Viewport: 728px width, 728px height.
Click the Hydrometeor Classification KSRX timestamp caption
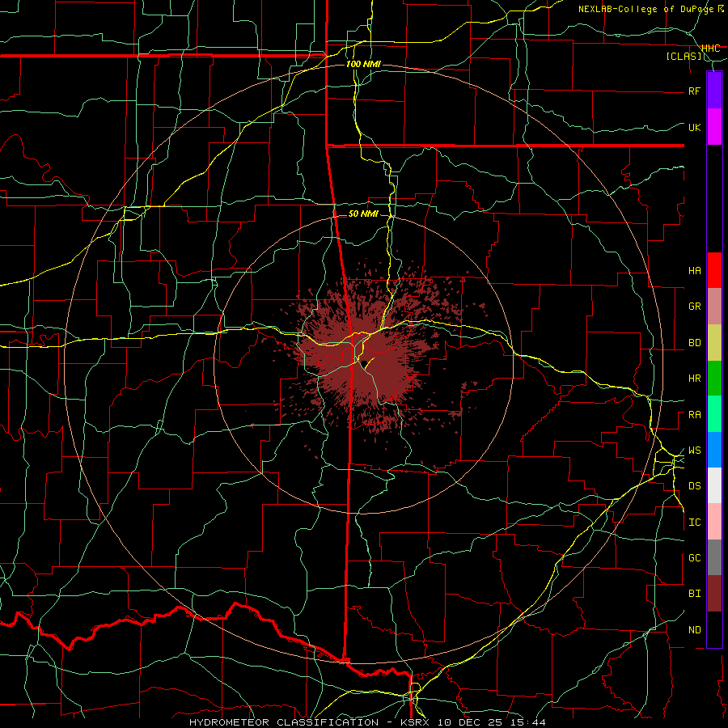(x=367, y=722)
